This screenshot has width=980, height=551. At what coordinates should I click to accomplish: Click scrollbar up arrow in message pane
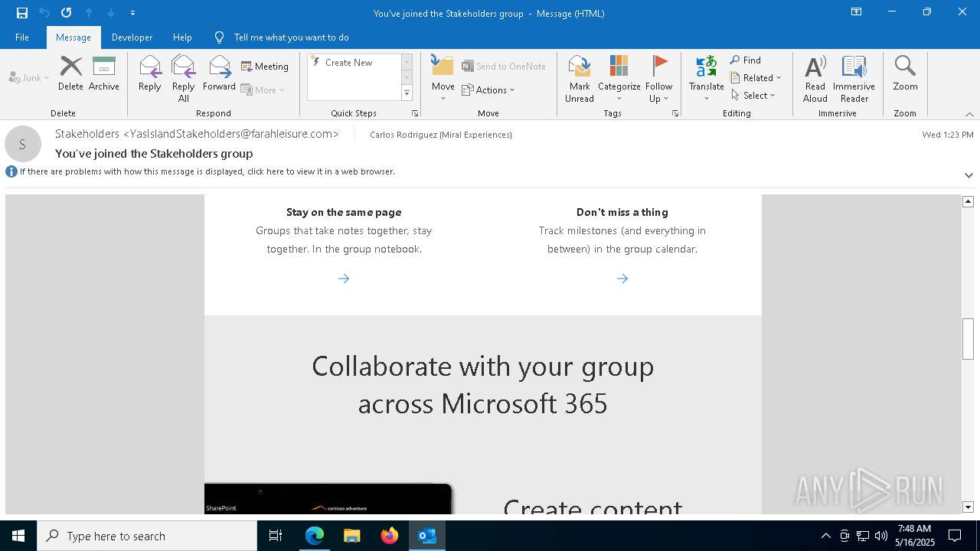coord(968,201)
